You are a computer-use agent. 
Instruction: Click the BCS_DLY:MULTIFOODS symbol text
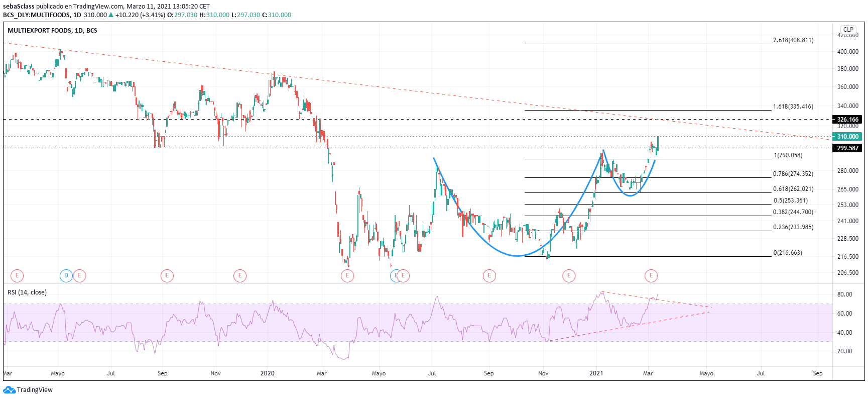[x=37, y=15]
